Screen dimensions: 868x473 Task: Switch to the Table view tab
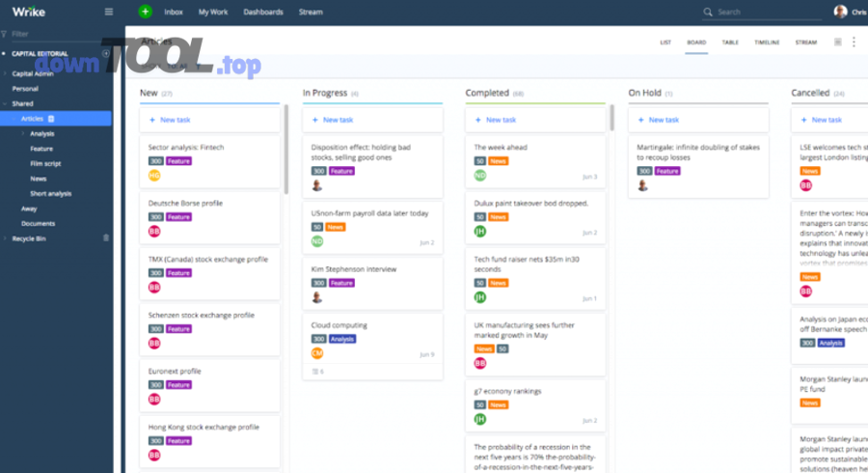click(x=730, y=42)
